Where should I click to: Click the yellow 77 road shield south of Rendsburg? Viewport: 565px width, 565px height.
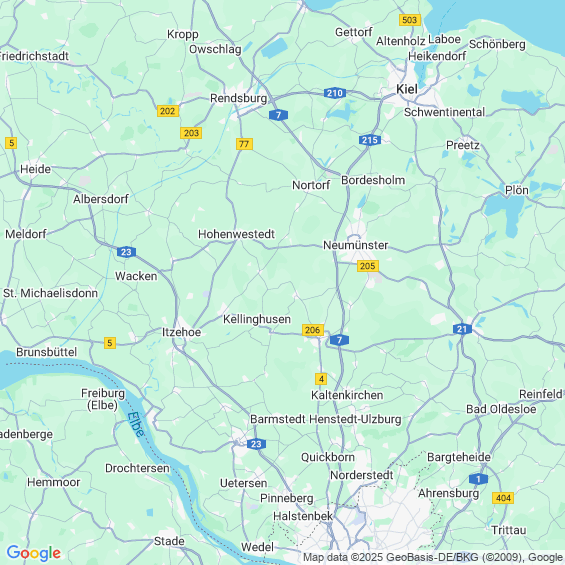pos(244,144)
